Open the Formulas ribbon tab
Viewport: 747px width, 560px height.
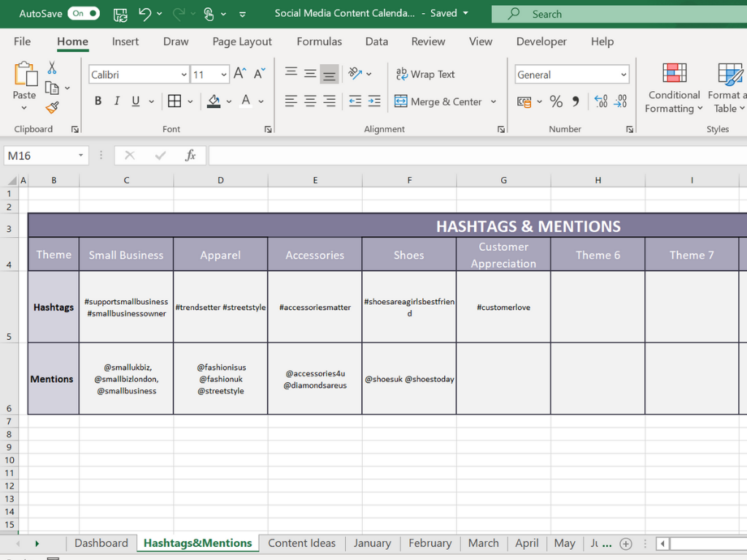[319, 42]
